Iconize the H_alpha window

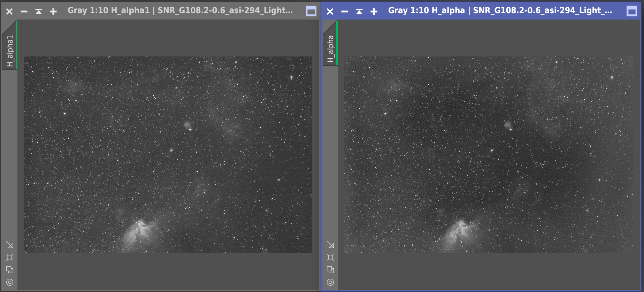(359, 11)
